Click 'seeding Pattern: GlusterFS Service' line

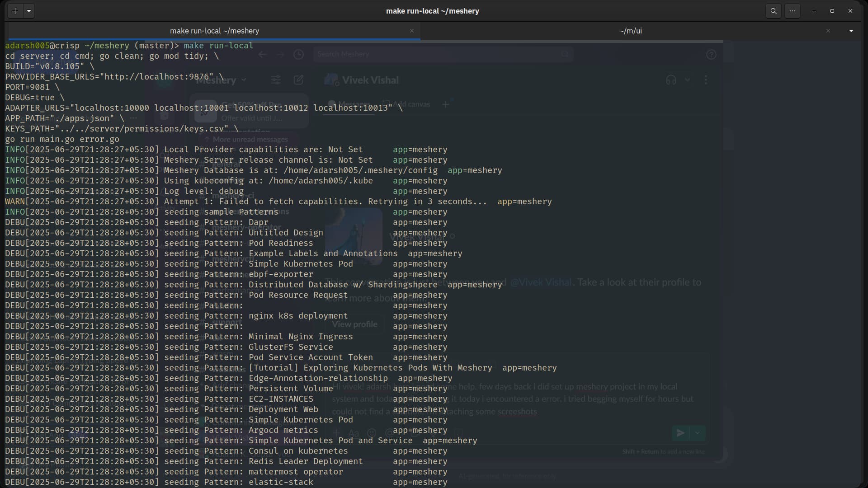click(226, 347)
